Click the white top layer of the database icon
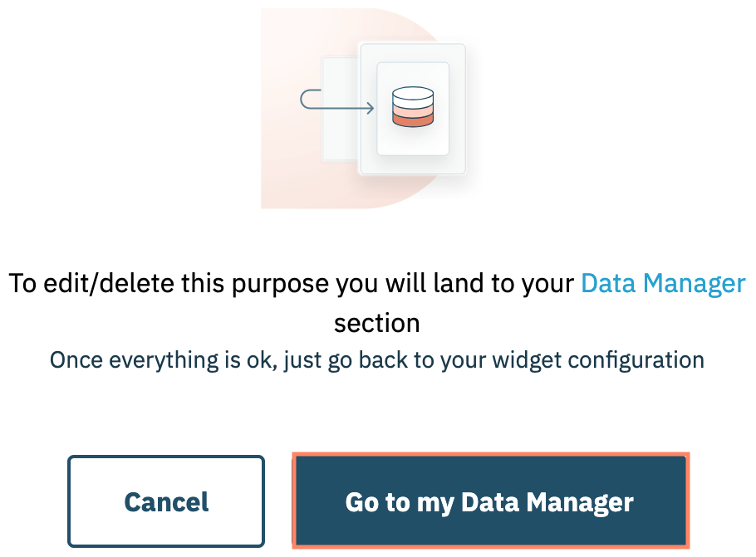Image resolution: width=756 pixels, height=557 pixels. (413, 95)
